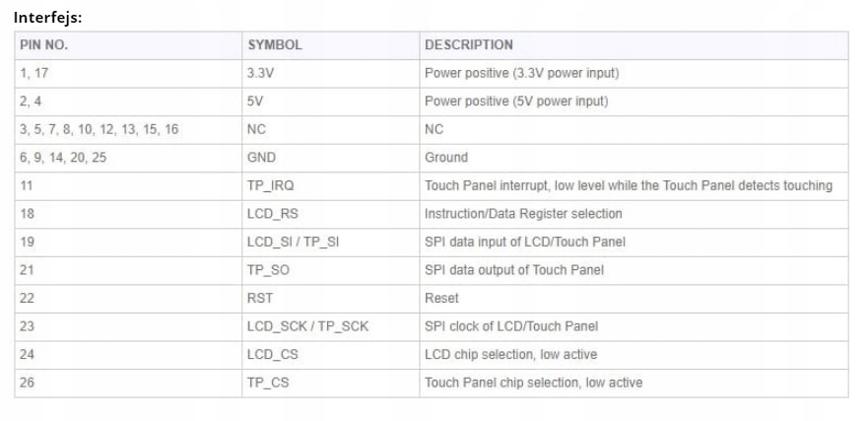This screenshot has height=421, width=868.
Task: Click the TP_SO symbol cell
Action: [x=268, y=270]
